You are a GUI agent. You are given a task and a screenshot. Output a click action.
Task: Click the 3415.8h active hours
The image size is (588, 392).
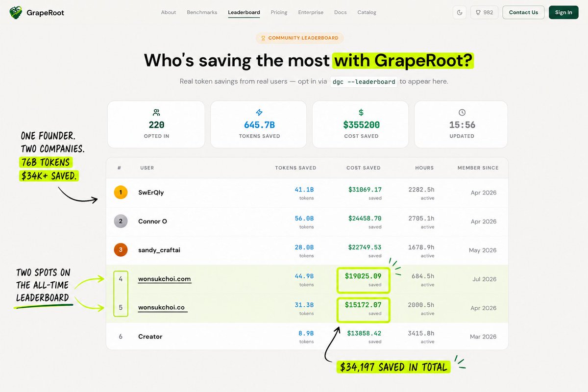421,333
